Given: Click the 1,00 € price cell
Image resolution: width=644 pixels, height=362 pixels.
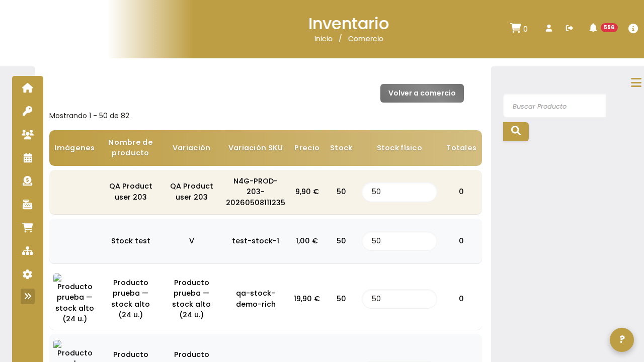Looking at the screenshot, I should click(x=307, y=241).
